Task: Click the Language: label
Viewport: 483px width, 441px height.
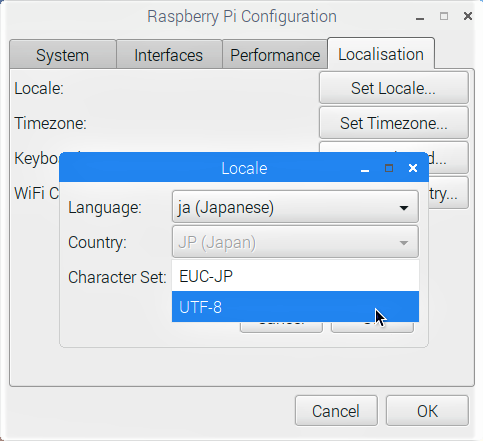Action: (x=105, y=208)
